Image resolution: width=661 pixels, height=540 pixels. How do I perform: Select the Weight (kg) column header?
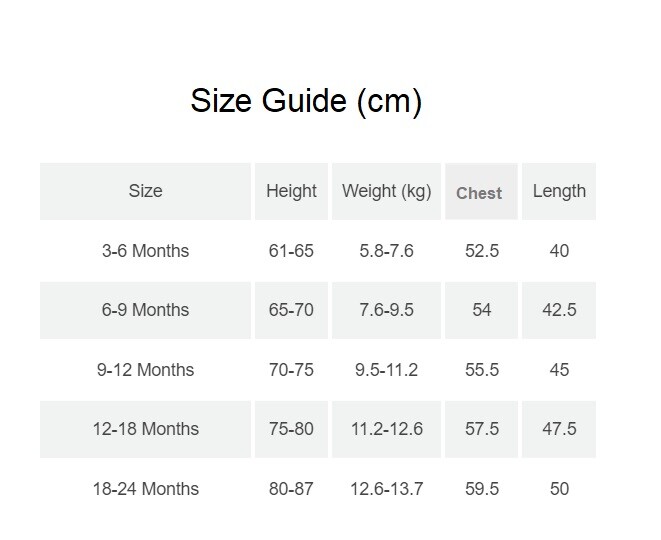(x=386, y=191)
